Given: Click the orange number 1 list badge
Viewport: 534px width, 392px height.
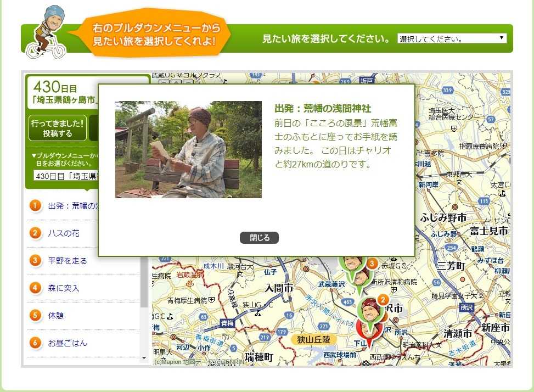Looking at the screenshot, I should click(36, 205).
